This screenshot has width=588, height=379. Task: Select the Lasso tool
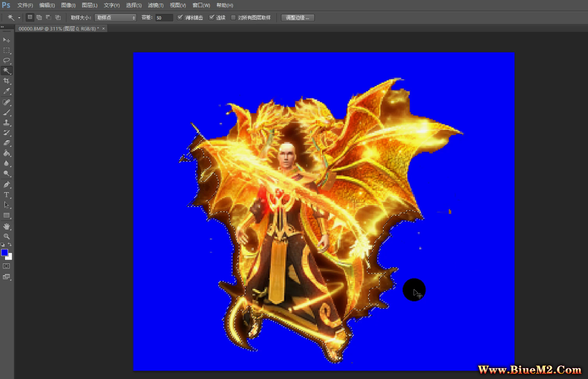pos(6,61)
